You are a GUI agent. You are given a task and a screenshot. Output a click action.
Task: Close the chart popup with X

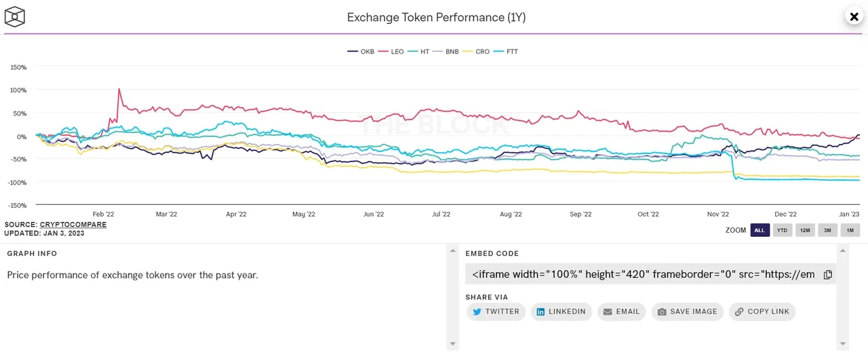(853, 16)
